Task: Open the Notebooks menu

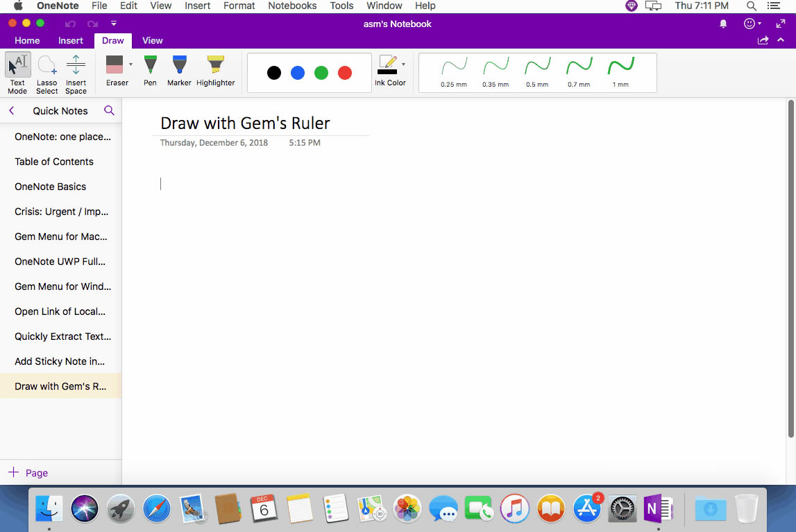Action: (292, 6)
